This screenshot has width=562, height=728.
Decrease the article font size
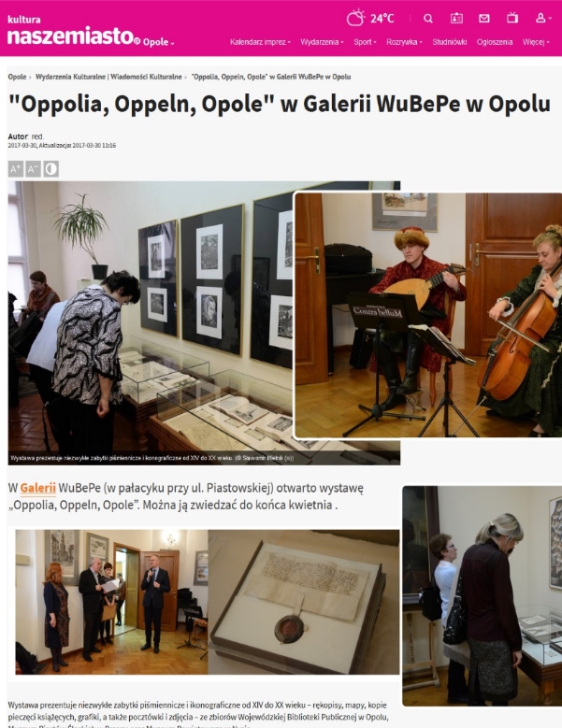coord(33,168)
